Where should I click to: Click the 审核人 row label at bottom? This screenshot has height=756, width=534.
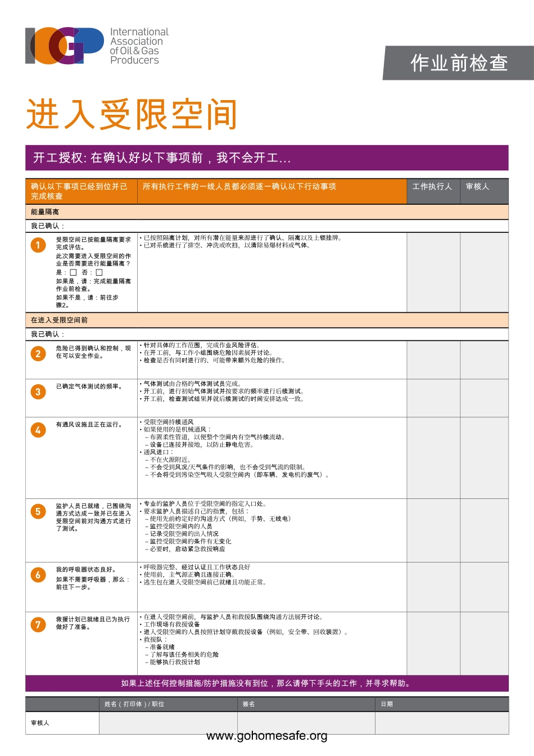point(40,723)
